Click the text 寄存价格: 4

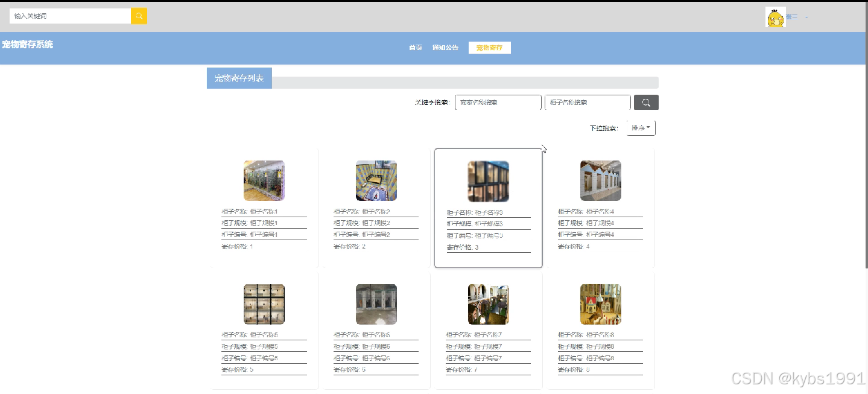point(574,246)
